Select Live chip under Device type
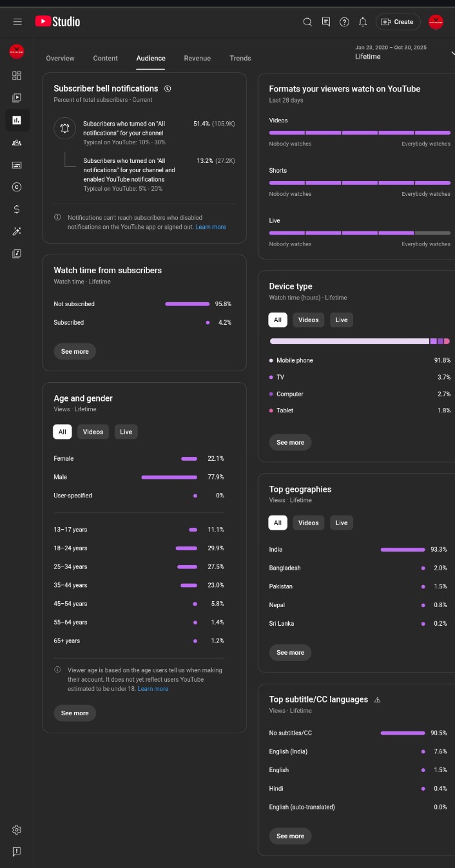Viewport: 455px width, 868px height. (341, 320)
